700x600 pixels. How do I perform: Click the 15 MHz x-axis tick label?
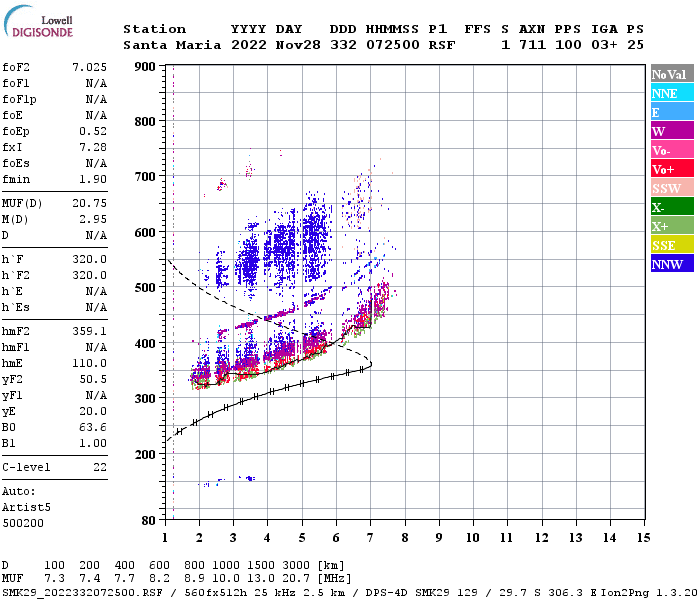click(x=643, y=538)
